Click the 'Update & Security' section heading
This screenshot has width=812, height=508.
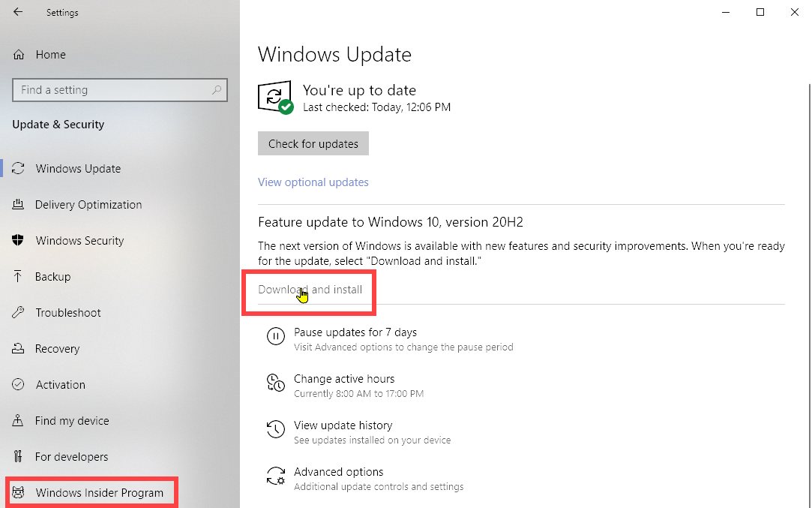(x=58, y=125)
